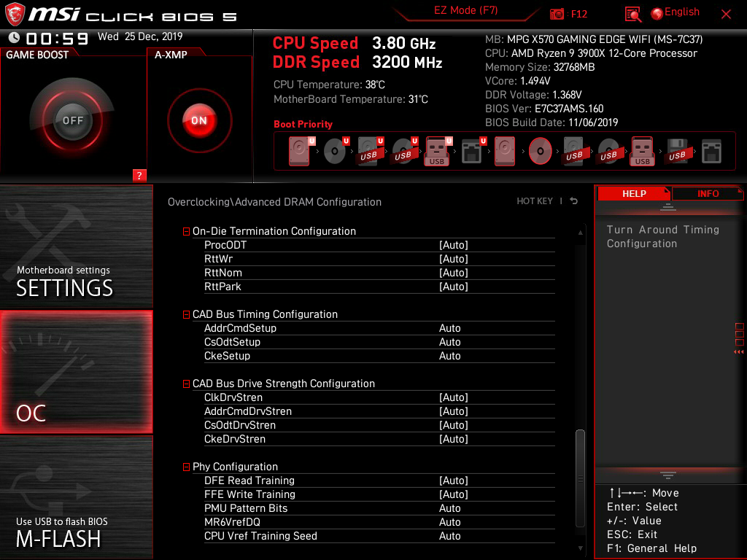Open the RttWr [Auto] option list

click(x=454, y=259)
